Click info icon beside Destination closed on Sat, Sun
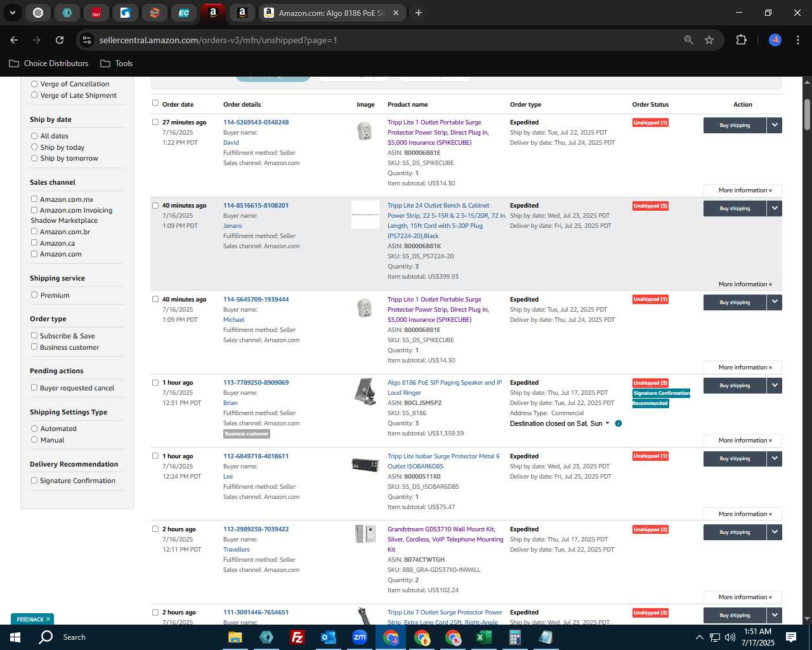This screenshot has width=812, height=650. 619,423
